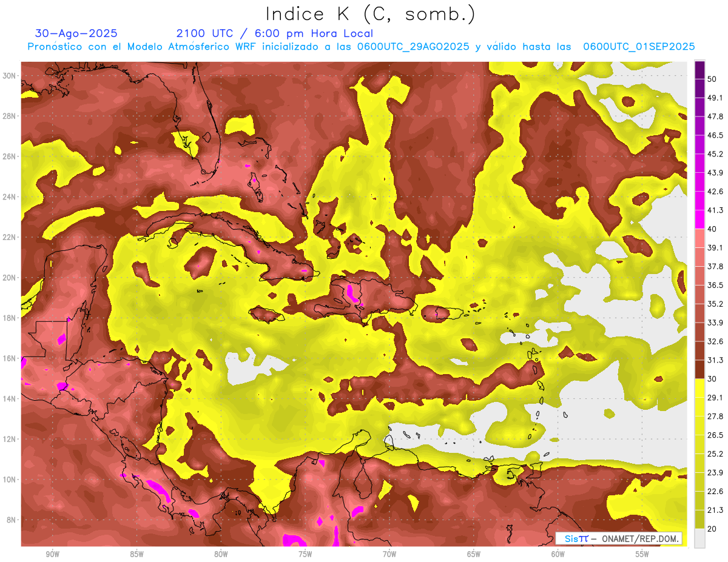Click the colorbar value '47.8'

[x=715, y=116]
